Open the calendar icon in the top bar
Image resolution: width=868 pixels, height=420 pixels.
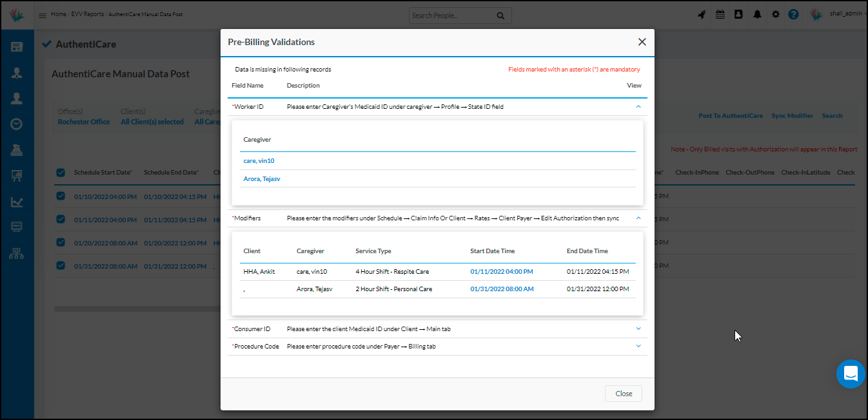coord(720,14)
